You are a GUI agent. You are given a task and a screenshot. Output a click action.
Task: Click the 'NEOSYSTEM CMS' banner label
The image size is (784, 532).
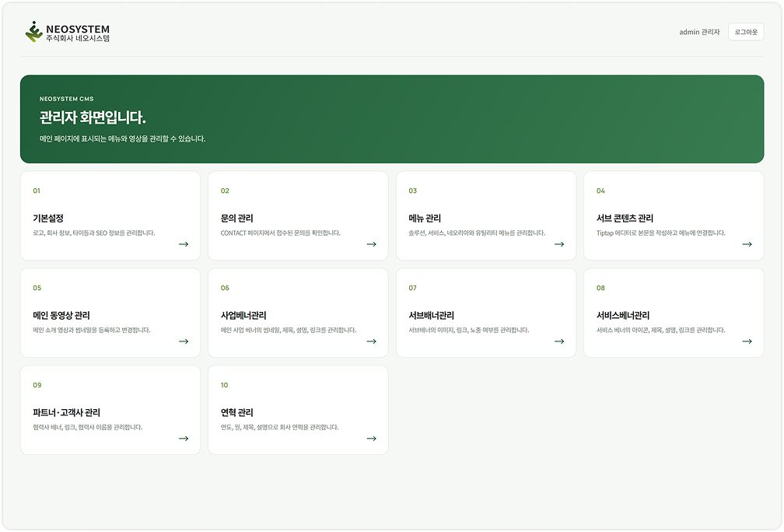67,99
